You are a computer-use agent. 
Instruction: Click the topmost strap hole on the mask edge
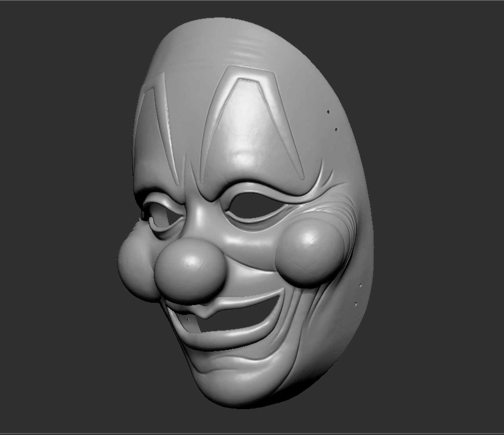point(329,111)
